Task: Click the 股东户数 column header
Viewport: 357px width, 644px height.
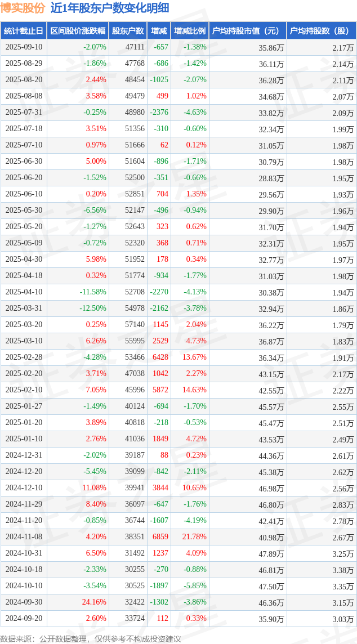Action: pyautogui.click(x=128, y=31)
